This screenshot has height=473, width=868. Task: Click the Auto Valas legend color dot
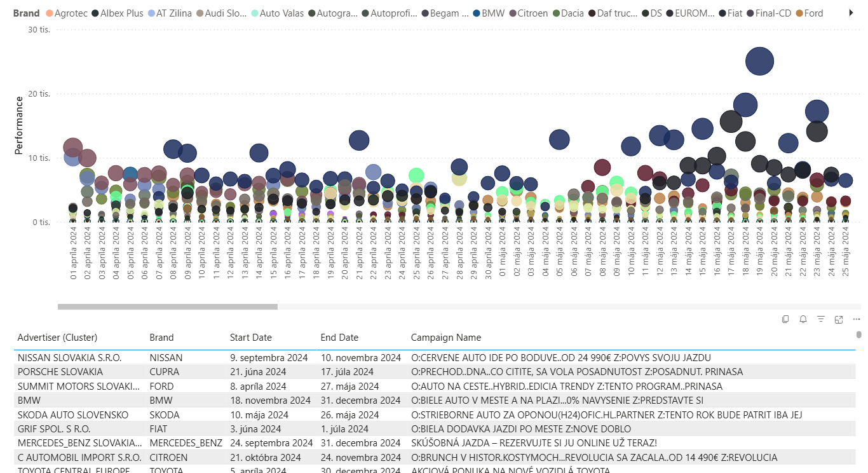coord(254,13)
